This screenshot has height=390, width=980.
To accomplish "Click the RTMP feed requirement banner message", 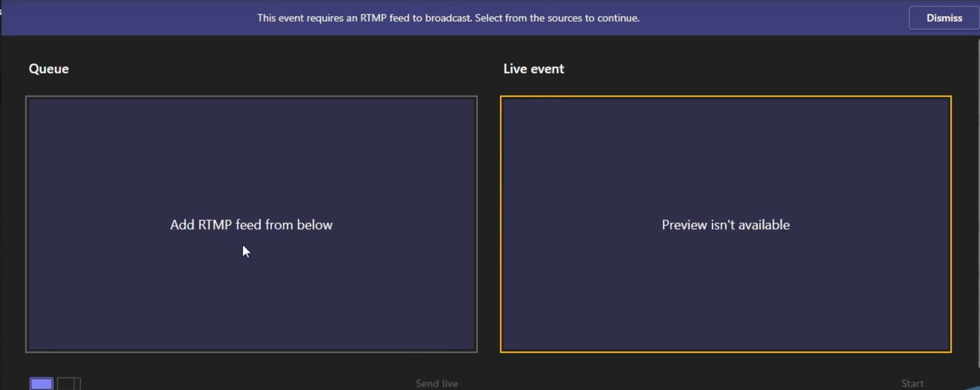I will pyautogui.click(x=449, y=18).
